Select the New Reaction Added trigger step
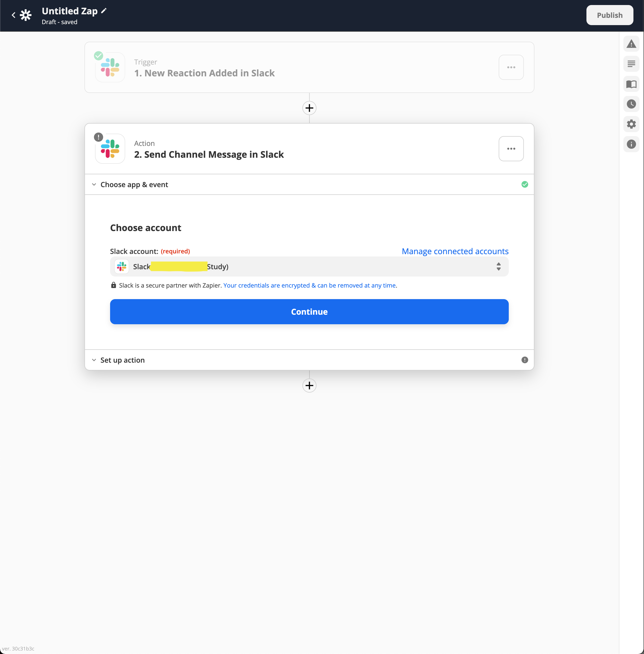 (x=204, y=73)
